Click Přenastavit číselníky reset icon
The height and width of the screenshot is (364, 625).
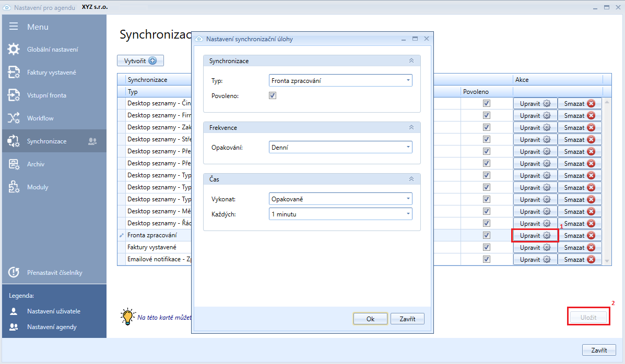[14, 272]
